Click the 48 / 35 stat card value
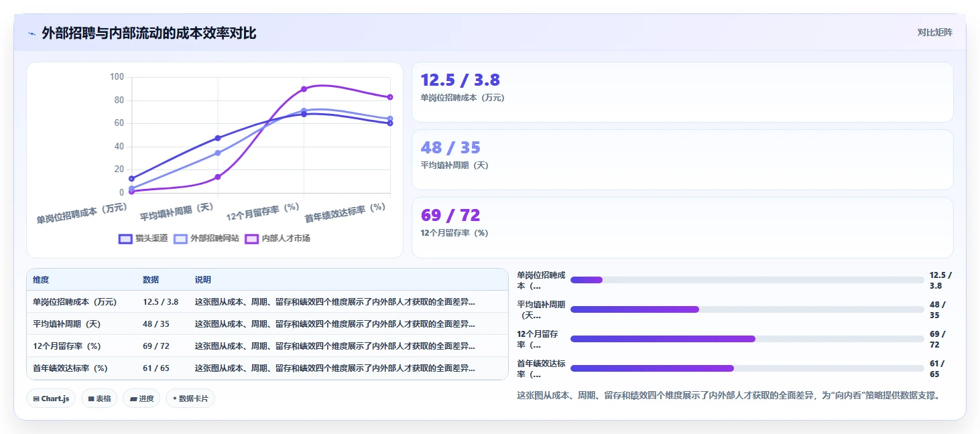This screenshot has height=434, width=980. [x=450, y=148]
